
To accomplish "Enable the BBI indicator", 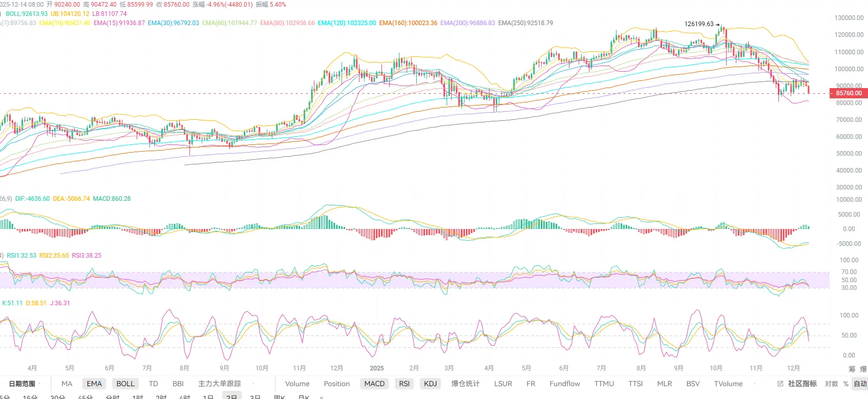I will point(178,384).
